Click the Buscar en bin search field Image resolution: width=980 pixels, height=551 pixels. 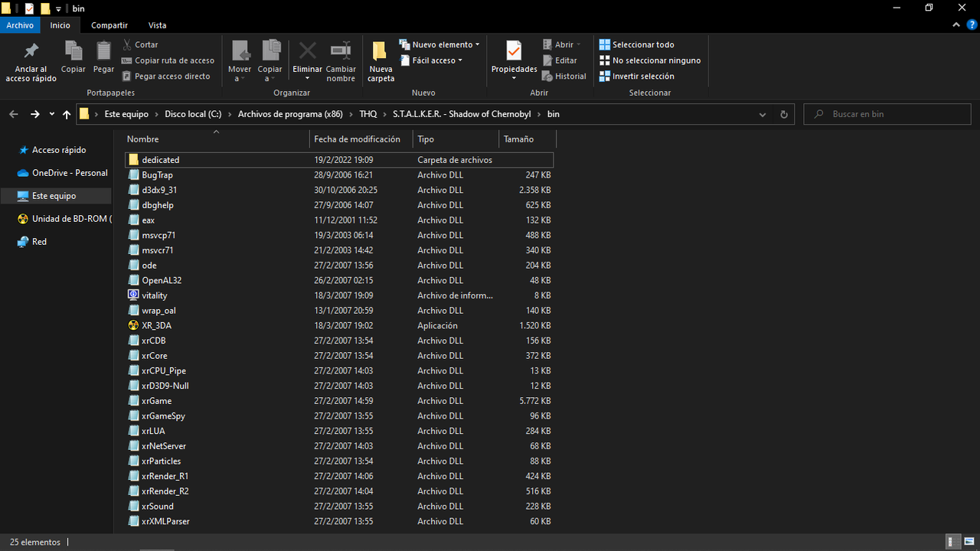pos(887,114)
